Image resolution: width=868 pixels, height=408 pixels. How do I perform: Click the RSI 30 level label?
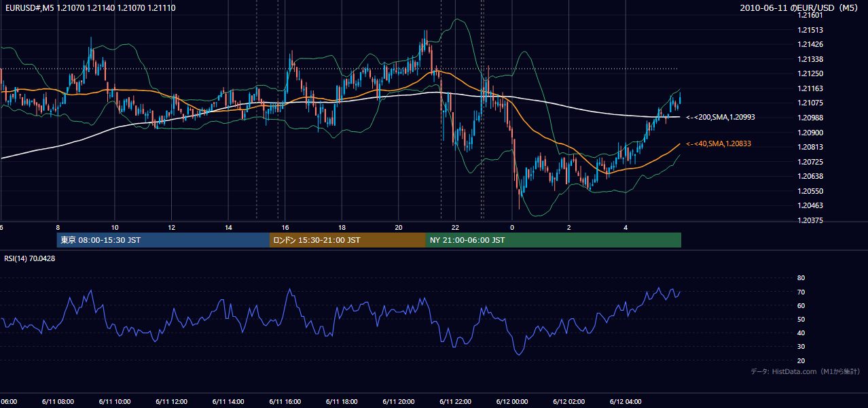pyautogui.click(x=801, y=347)
